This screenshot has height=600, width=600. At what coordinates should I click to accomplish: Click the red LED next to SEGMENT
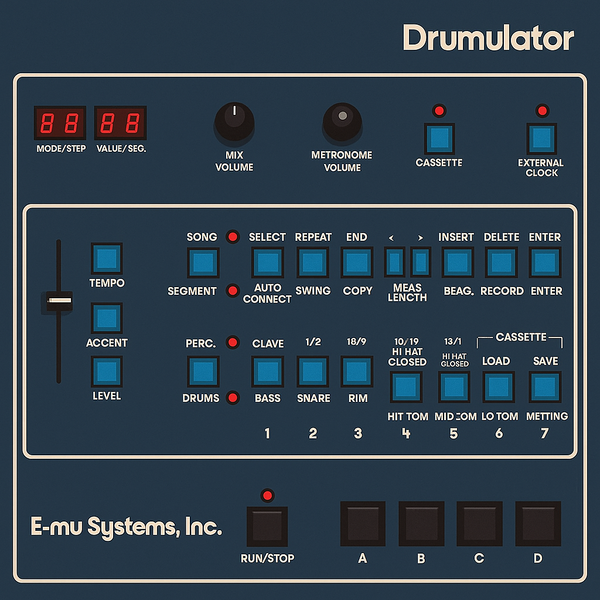(233, 291)
